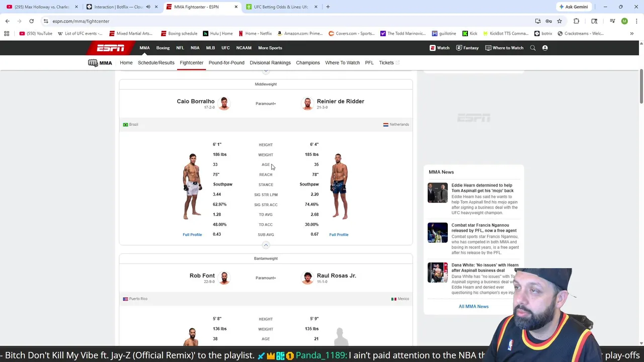
Task: Click Raul Rosas Jr. fighter name
Action: pos(337,276)
